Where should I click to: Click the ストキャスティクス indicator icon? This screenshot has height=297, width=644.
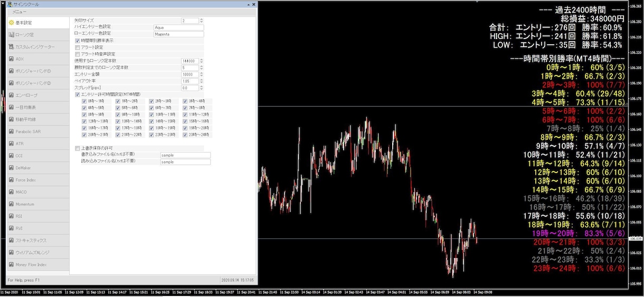coord(11,241)
